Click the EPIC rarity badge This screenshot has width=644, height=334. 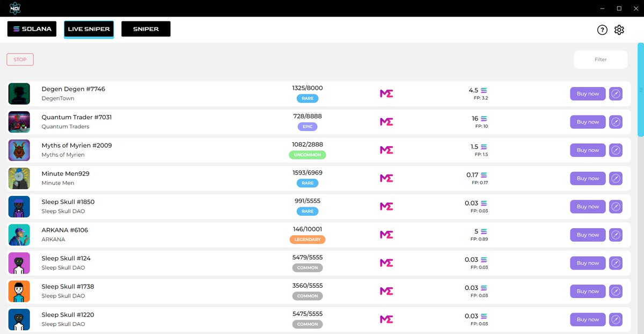[308, 127]
